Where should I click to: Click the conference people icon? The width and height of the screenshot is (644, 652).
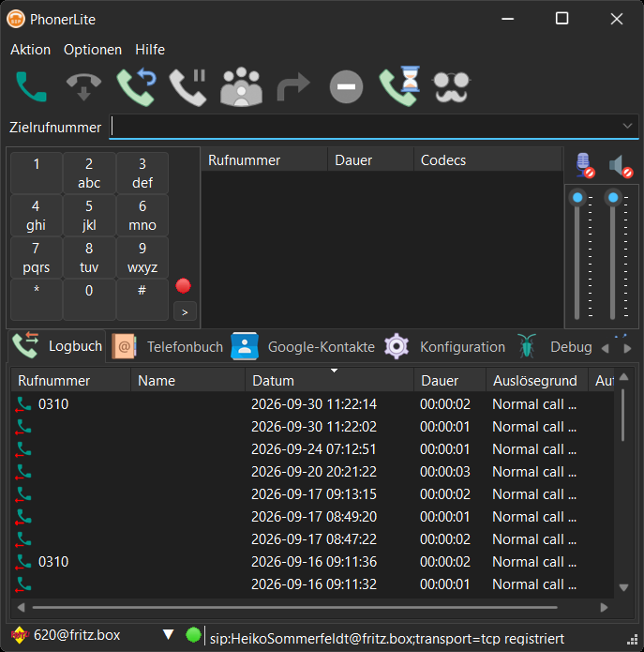[241, 86]
